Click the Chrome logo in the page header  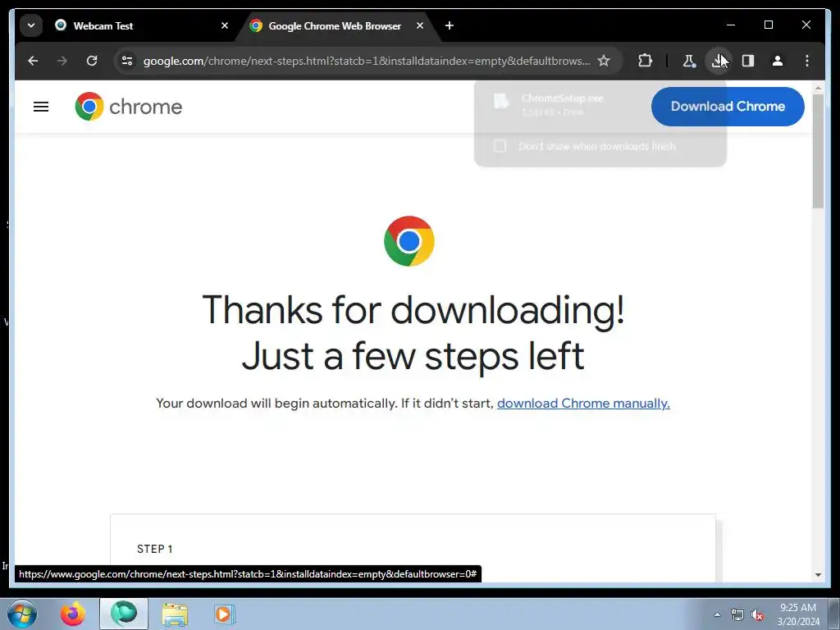[129, 106]
